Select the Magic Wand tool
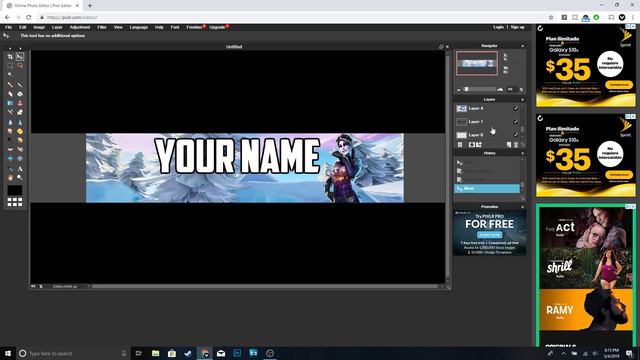Image resolution: width=640 pixels, height=360 pixels. tap(10, 74)
